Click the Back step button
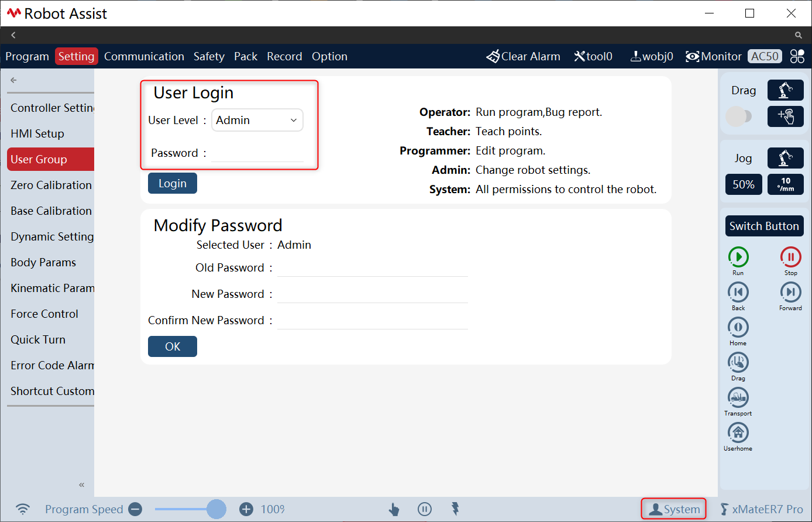This screenshot has height=522, width=812. pyautogui.click(x=738, y=292)
